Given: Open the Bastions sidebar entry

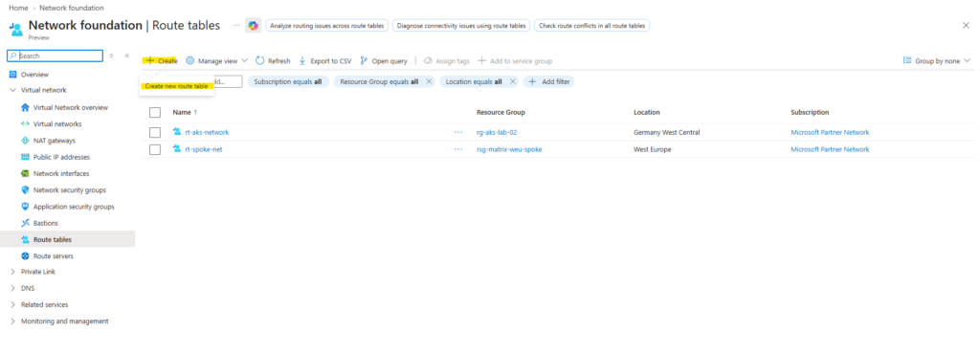Looking at the screenshot, I should pos(45,223).
